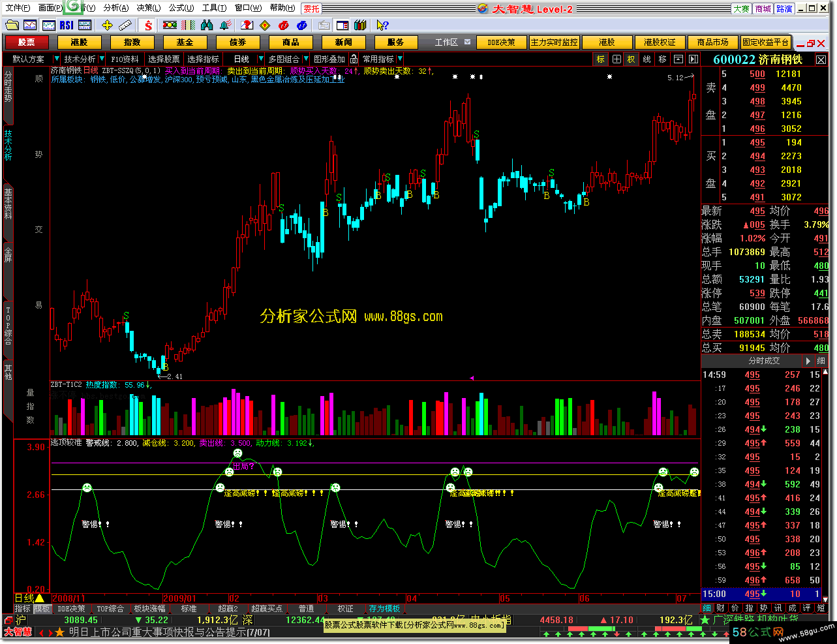This screenshot has width=837, height=644.
Task: Expand the 分时成交 header arrow
Action: (x=809, y=361)
